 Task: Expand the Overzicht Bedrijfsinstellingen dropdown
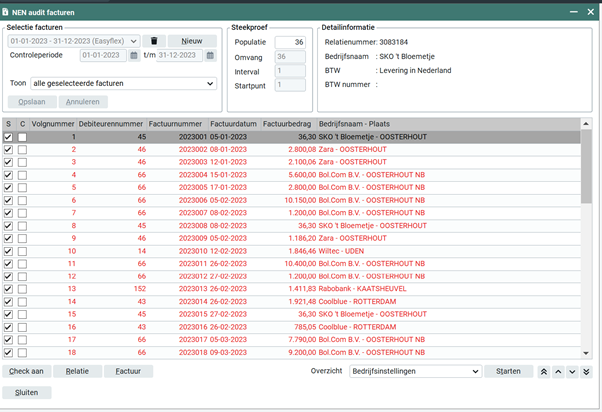click(x=474, y=371)
